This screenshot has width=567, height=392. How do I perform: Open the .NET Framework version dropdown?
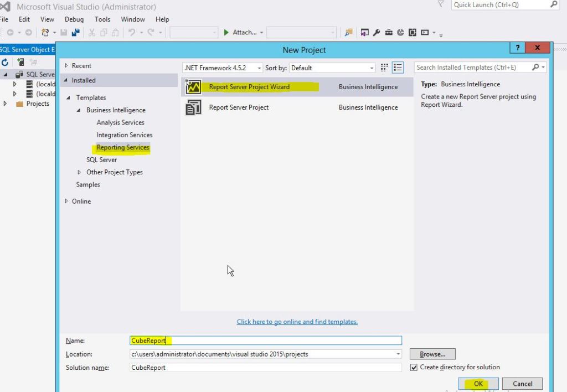pyautogui.click(x=259, y=67)
